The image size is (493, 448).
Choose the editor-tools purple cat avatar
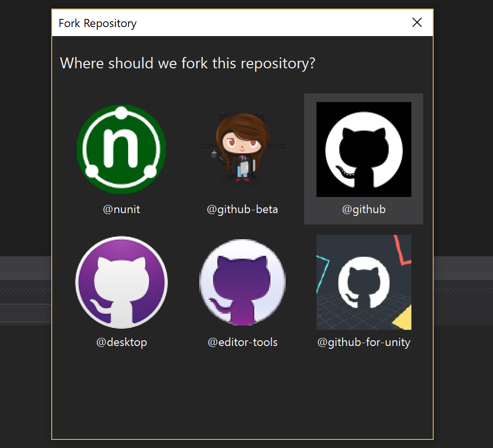[242, 282]
